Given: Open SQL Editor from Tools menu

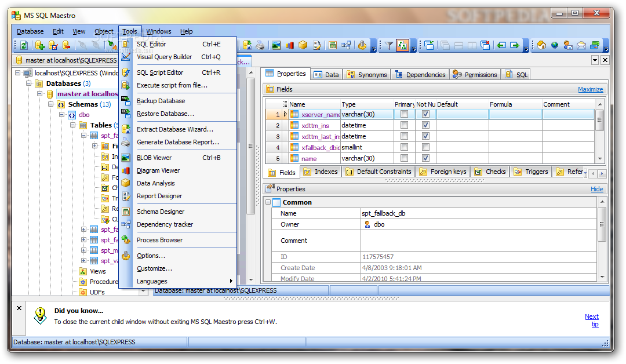Looking at the screenshot, I should coord(179,44).
